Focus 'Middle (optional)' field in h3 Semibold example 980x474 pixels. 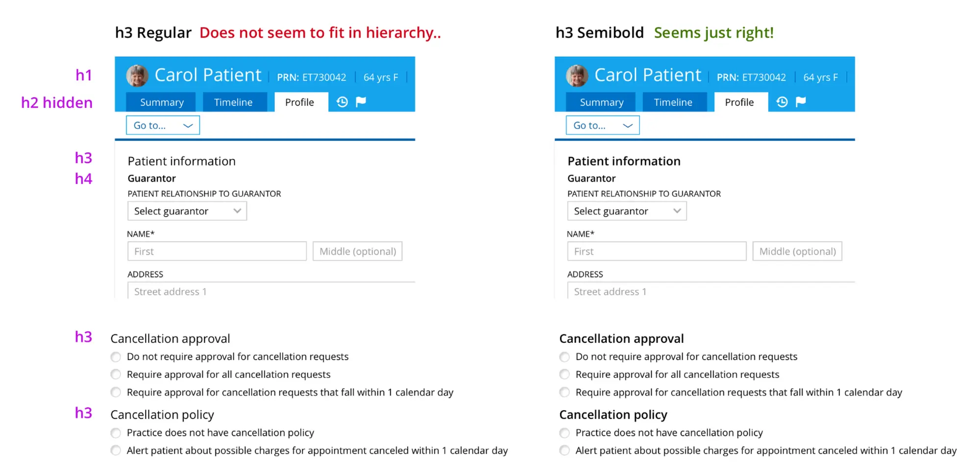click(797, 251)
